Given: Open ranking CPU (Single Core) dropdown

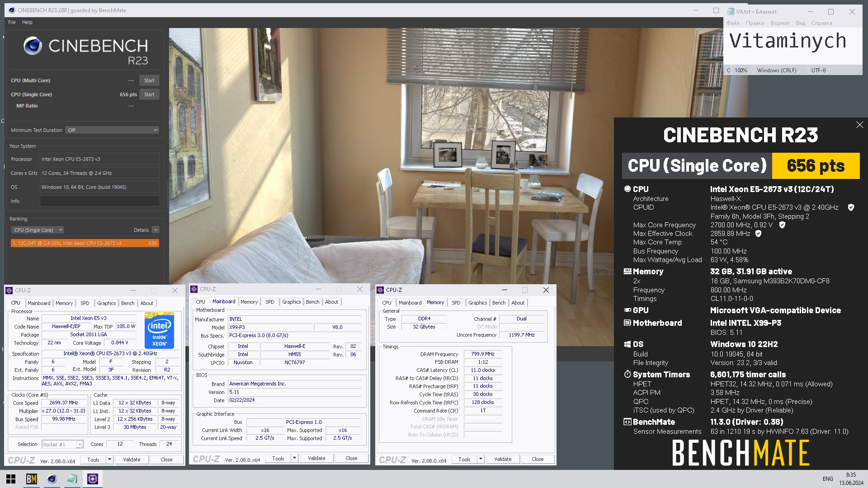Looking at the screenshot, I should click(x=38, y=230).
